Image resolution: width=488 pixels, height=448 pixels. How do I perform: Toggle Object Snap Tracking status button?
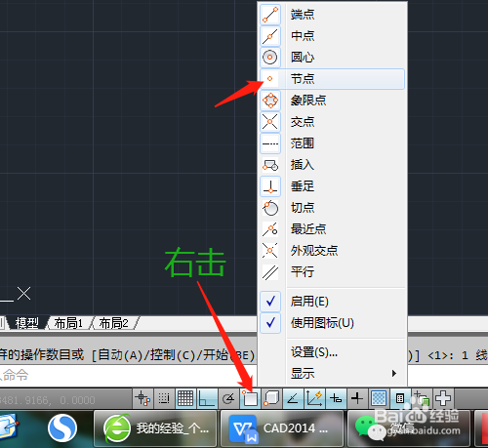(x=293, y=398)
